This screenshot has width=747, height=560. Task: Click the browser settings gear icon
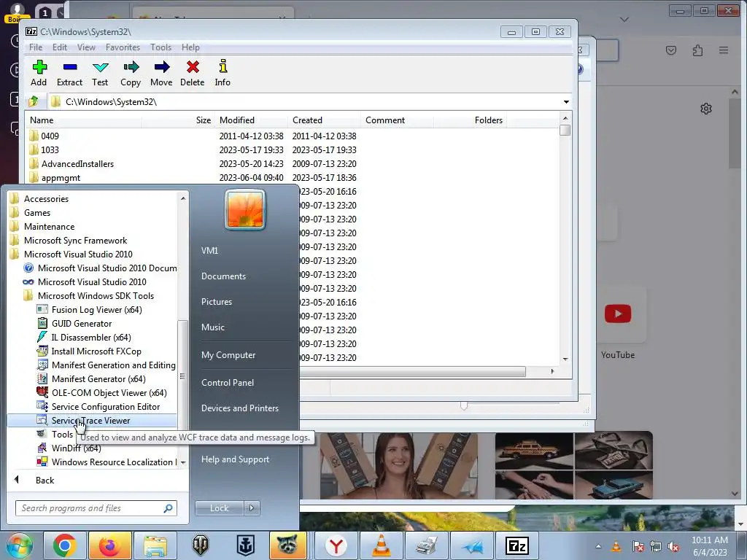pyautogui.click(x=706, y=109)
